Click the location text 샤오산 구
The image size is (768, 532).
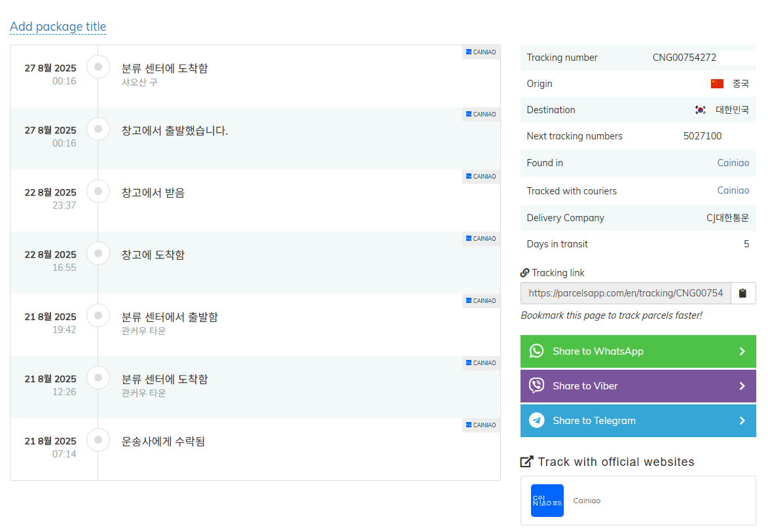tap(139, 82)
